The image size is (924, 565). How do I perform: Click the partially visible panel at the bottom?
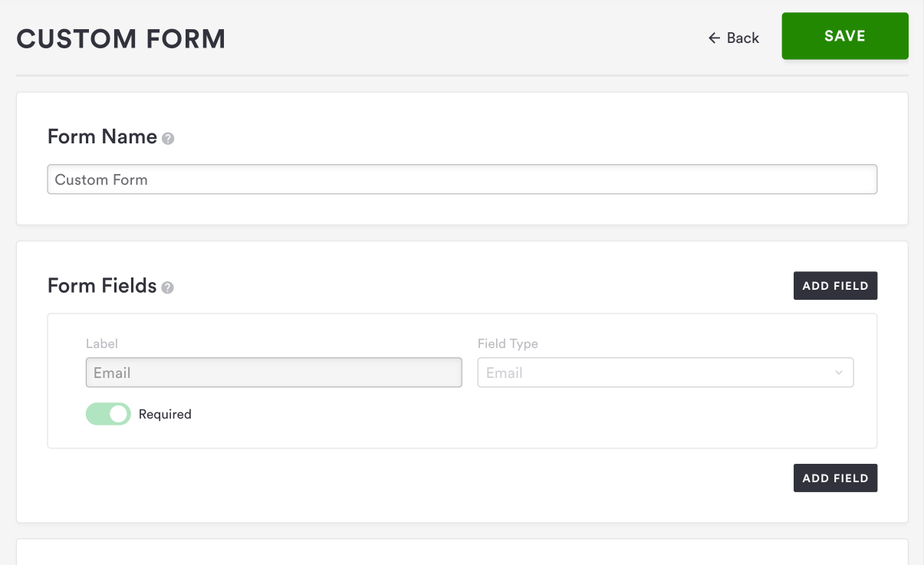coord(462,552)
